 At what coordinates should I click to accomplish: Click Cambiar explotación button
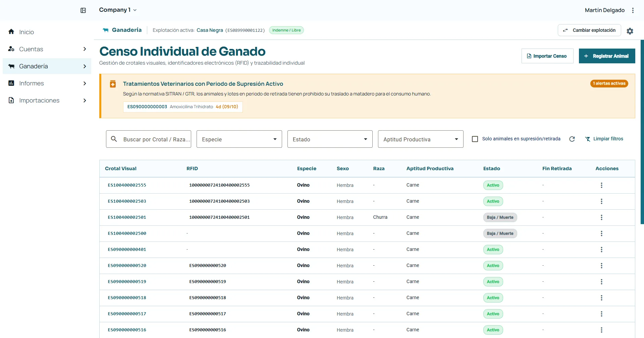pyautogui.click(x=589, y=30)
